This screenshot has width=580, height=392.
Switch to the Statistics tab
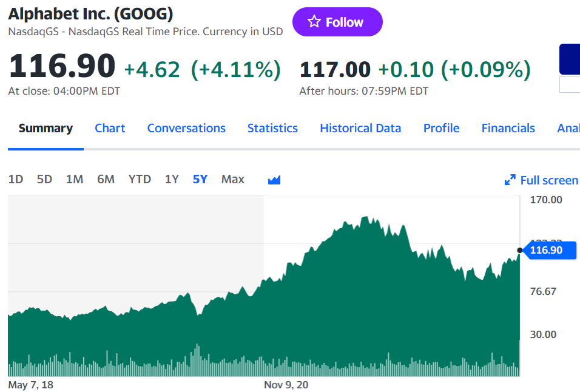(272, 128)
